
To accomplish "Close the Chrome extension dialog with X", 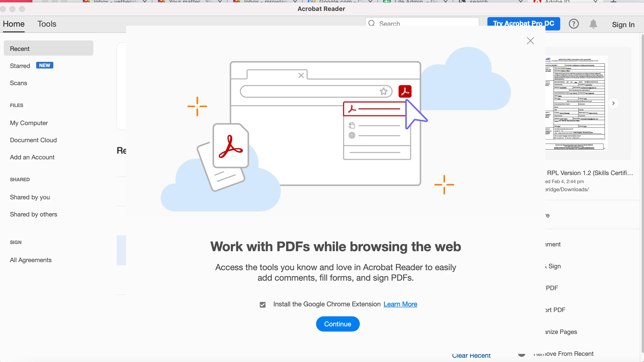I will tap(530, 41).
